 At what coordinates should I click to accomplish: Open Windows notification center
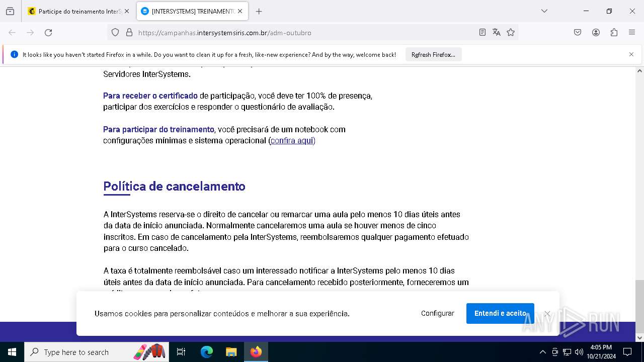click(x=627, y=352)
